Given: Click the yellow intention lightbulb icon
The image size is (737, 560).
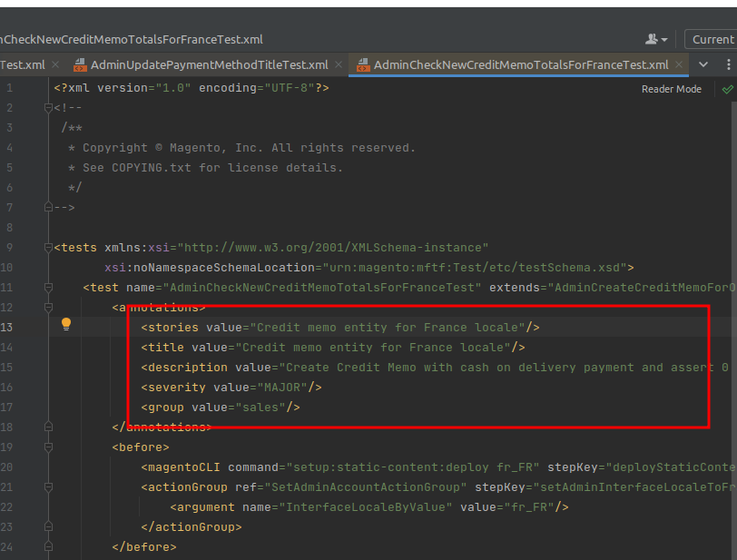Looking at the screenshot, I should pyautogui.click(x=66, y=324).
